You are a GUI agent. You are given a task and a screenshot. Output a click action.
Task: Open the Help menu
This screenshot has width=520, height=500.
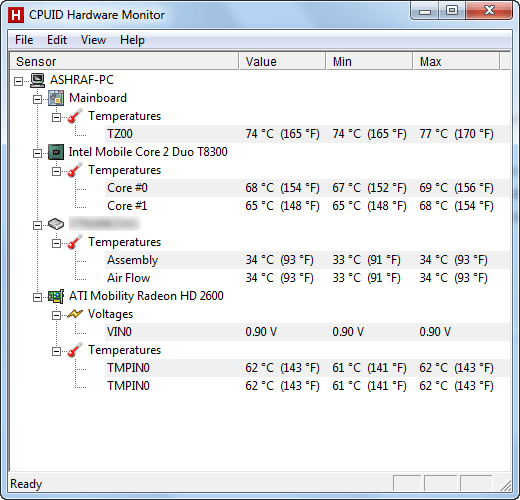click(x=132, y=40)
